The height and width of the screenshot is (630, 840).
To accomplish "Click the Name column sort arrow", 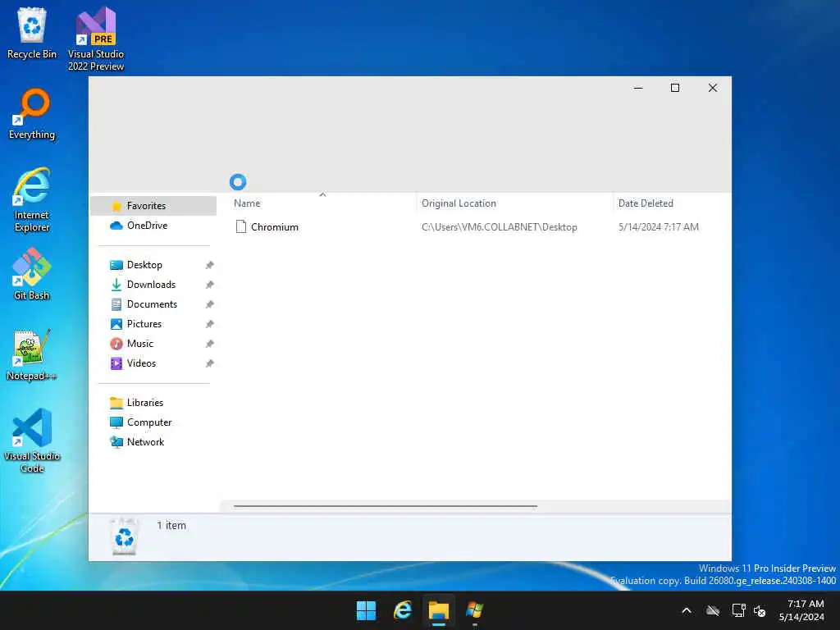I will click(x=322, y=195).
